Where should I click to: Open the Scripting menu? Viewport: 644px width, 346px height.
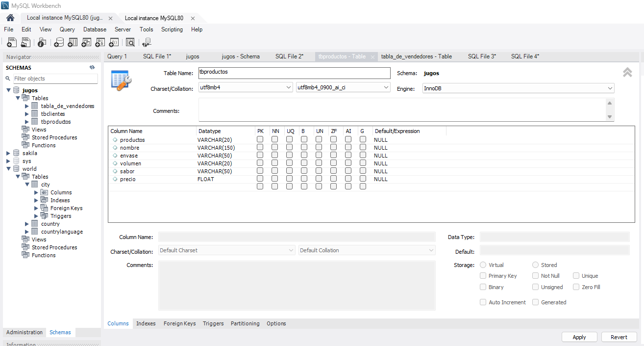pyautogui.click(x=172, y=29)
